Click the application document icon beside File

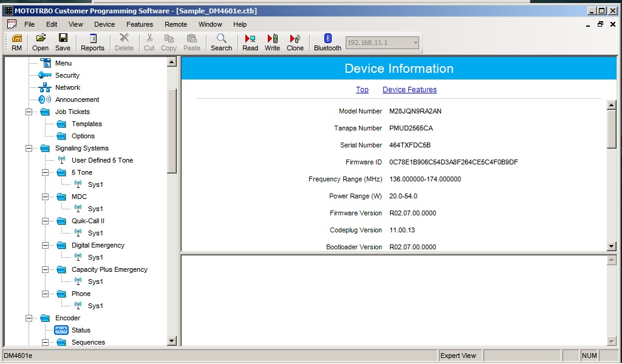click(12, 24)
